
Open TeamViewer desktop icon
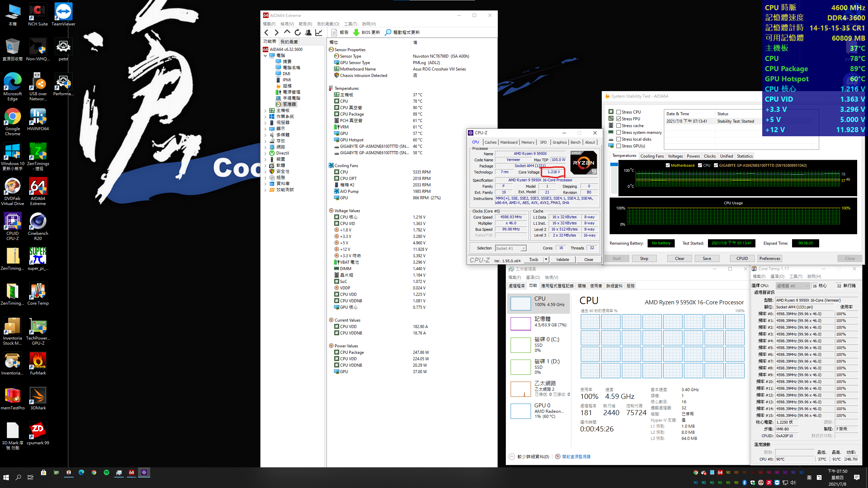click(63, 15)
